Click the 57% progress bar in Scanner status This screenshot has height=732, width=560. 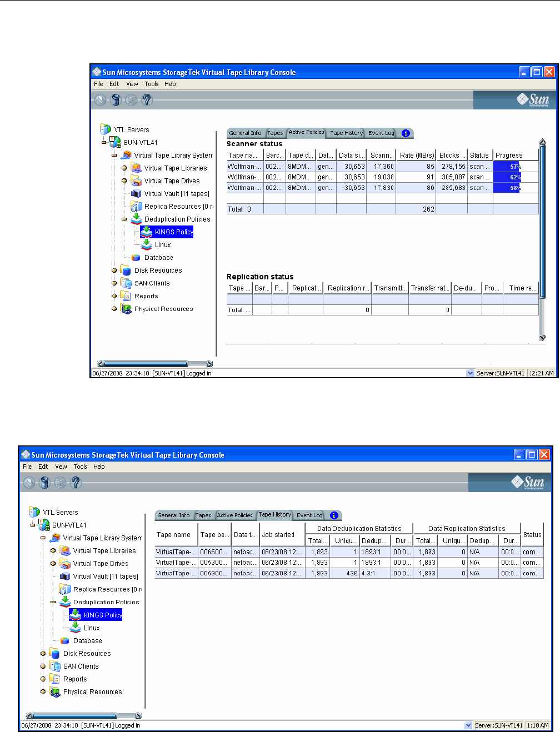516,167
